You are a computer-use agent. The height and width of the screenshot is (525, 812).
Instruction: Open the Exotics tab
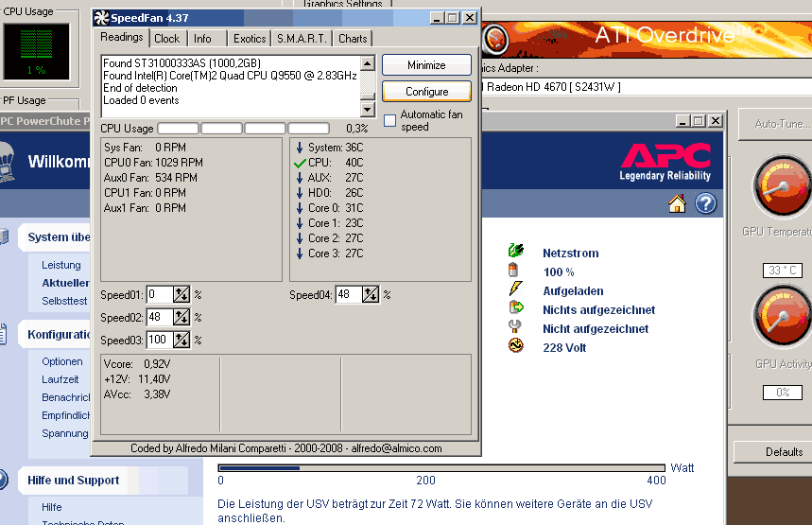[250, 39]
